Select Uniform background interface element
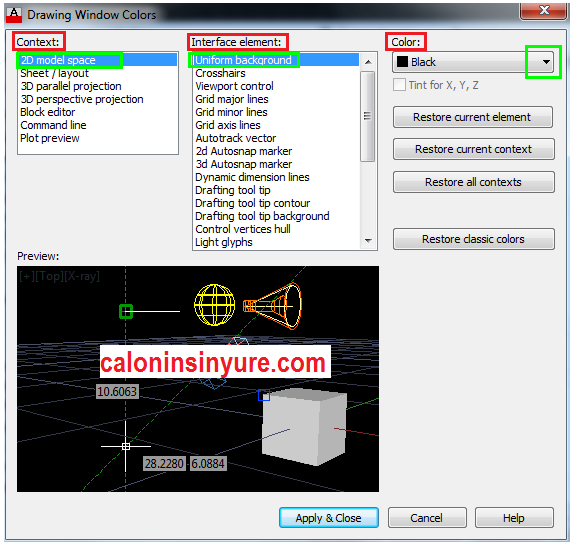 tap(276, 60)
